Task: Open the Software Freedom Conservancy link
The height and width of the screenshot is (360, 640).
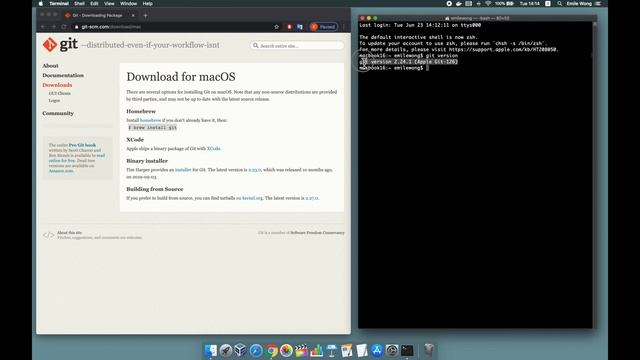Action: pyautogui.click(x=317, y=233)
